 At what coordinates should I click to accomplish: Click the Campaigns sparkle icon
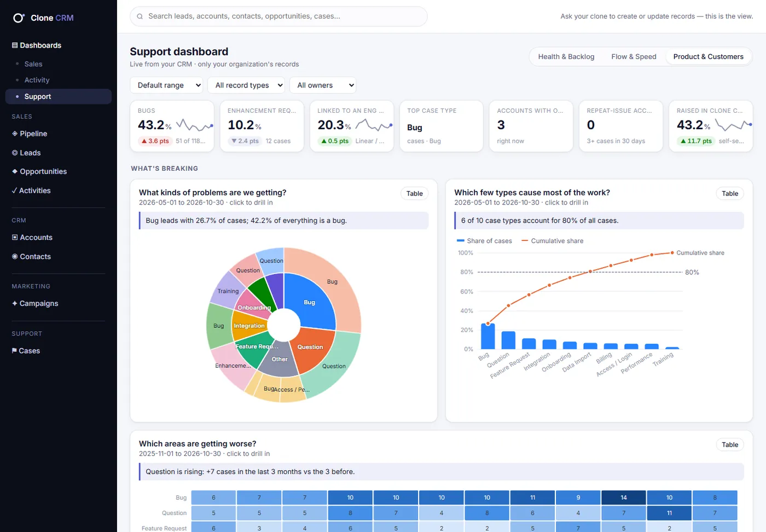(15, 303)
